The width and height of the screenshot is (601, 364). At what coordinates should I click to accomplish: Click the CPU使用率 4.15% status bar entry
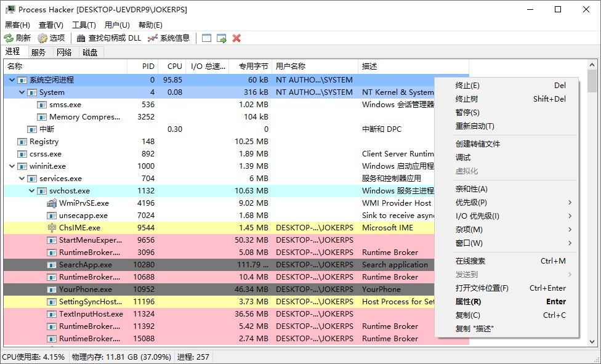point(34,357)
